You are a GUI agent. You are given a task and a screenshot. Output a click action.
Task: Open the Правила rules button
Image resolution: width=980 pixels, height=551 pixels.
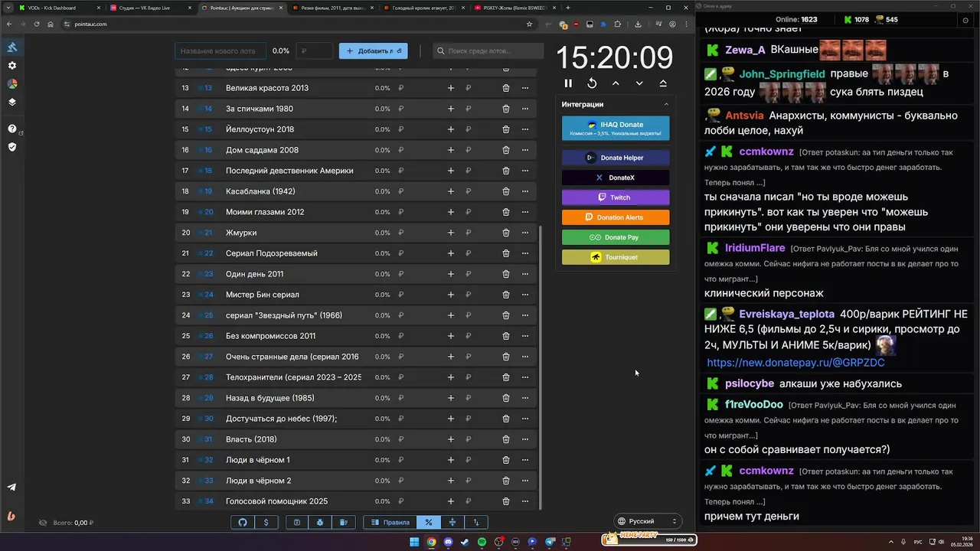pyautogui.click(x=390, y=522)
